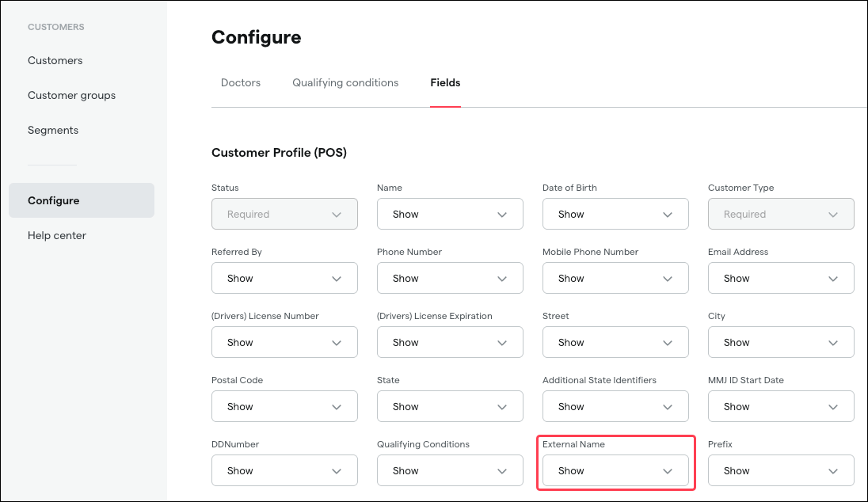Click the Mobile Phone Number chevron icon
This screenshot has width=868, height=502.
tap(668, 279)
